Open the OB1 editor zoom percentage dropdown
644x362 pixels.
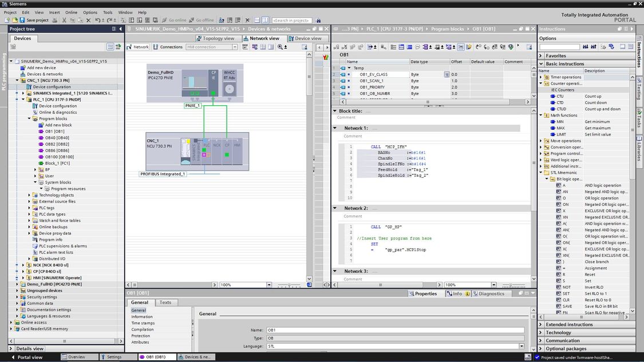tap(493, 284)
